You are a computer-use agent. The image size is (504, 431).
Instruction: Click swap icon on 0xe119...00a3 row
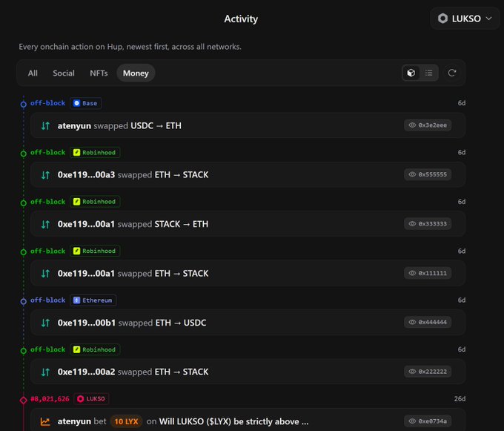(45, 175)
